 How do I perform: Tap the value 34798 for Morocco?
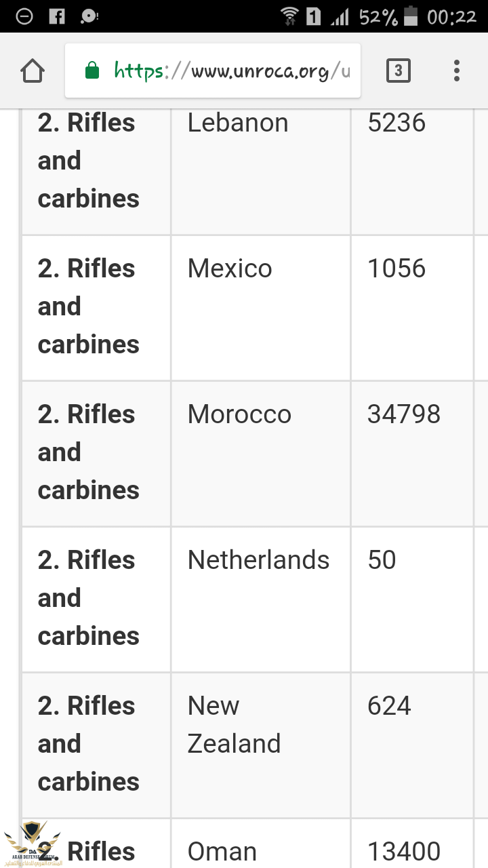click(x=404, y=415)
